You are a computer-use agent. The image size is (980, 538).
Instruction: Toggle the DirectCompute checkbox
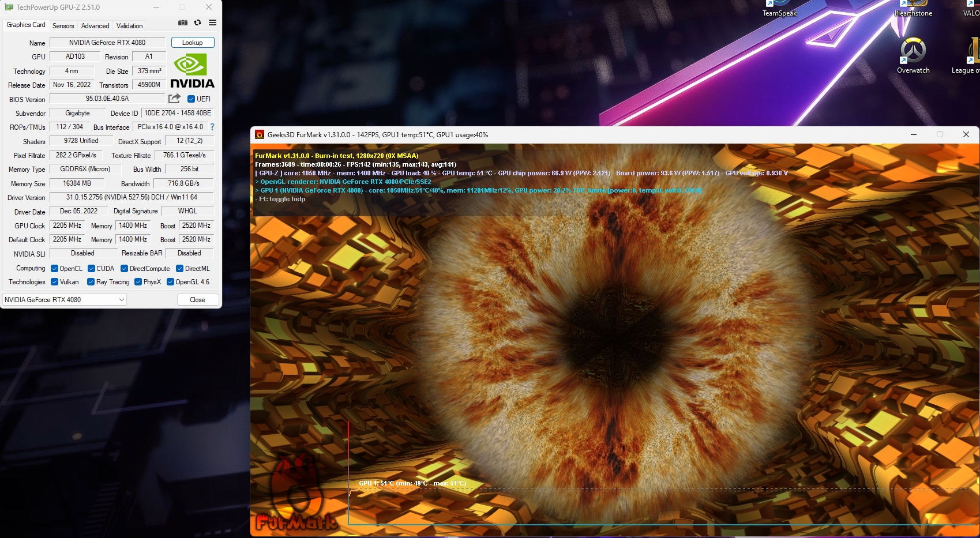pos(125,268)
